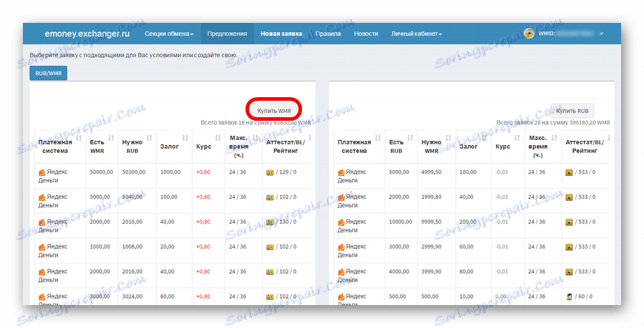Open the Новости page
The image size is (644, 328).
tap(366, 34)
